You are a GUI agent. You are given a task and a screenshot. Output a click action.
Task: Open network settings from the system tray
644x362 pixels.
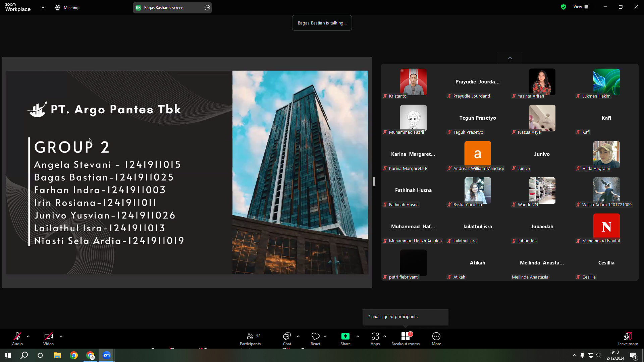click(591, 355)
